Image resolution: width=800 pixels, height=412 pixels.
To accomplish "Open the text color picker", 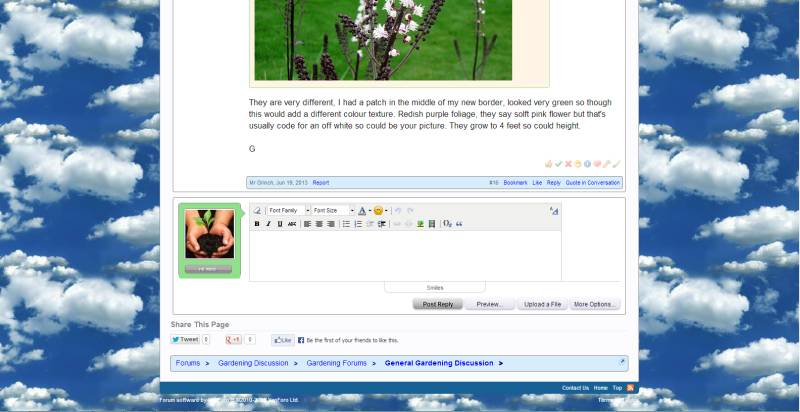I will coord(363,211).
